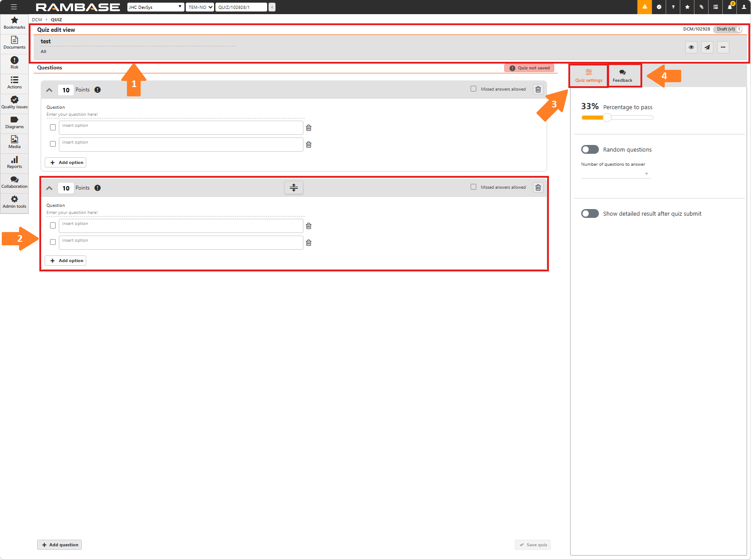This screenshot has width=751, height=560.
Task: Click the eye preview icon in quiz header
Action: [x=691, y=47]
